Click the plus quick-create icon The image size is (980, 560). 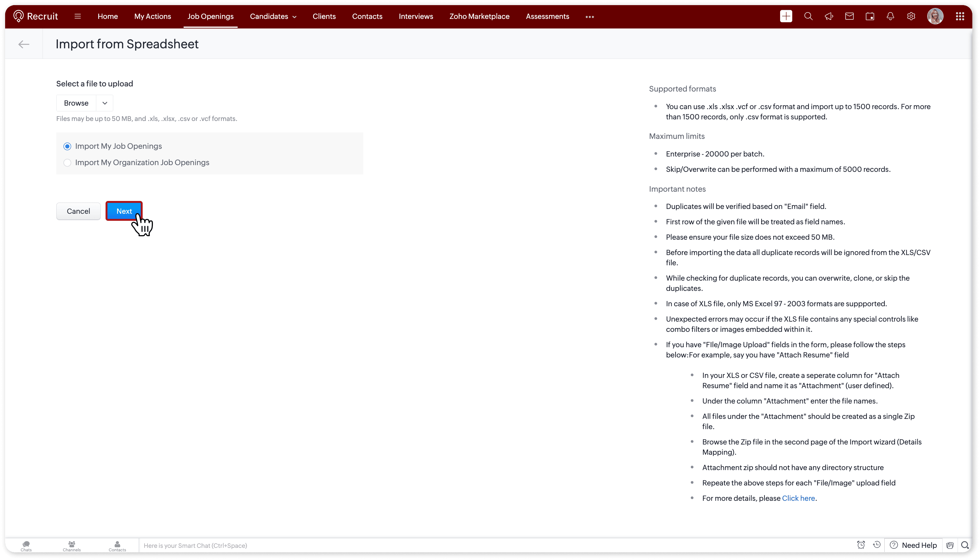pos(786,17)
